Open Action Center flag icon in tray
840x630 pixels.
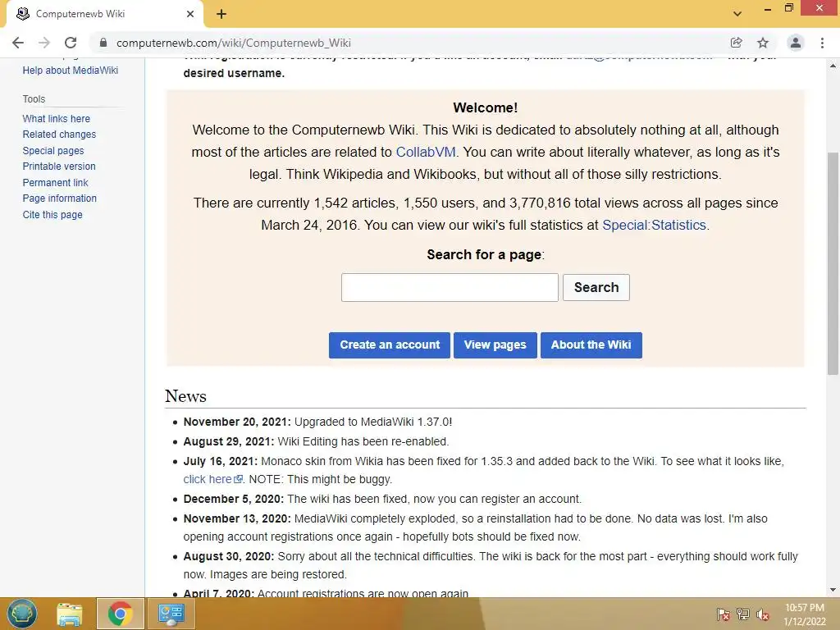coord(723,614)
